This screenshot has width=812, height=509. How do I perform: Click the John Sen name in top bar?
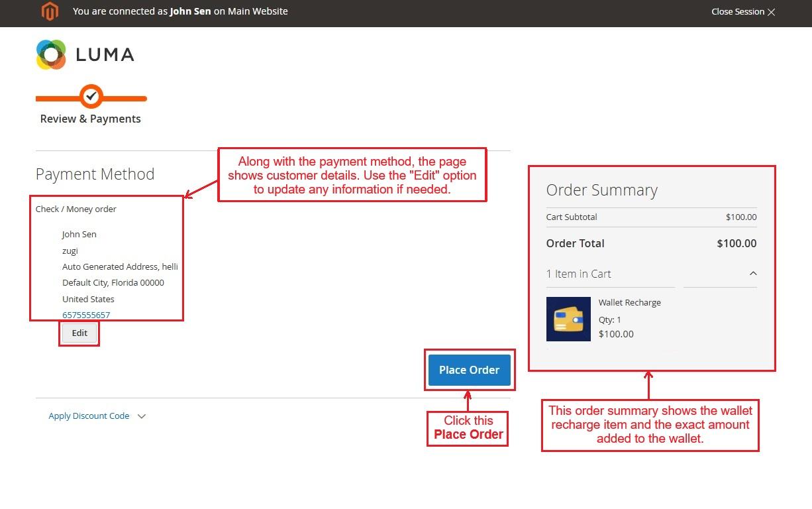click(x=190, y=11)
